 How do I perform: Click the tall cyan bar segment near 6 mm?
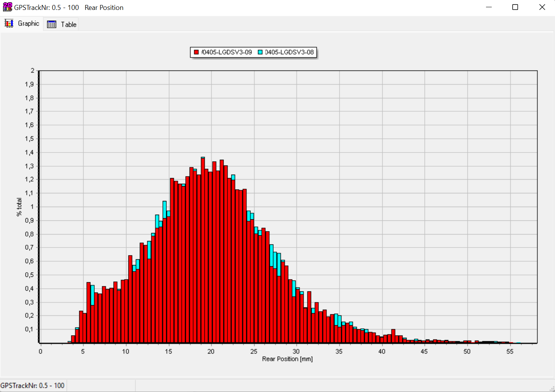[93, 295]
